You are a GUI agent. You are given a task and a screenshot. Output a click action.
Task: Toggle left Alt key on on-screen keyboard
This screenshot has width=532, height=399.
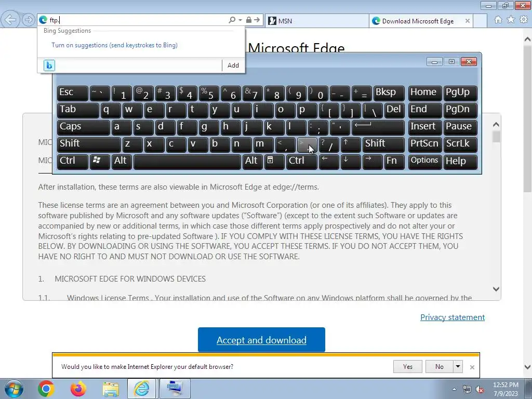click(122, 162)
